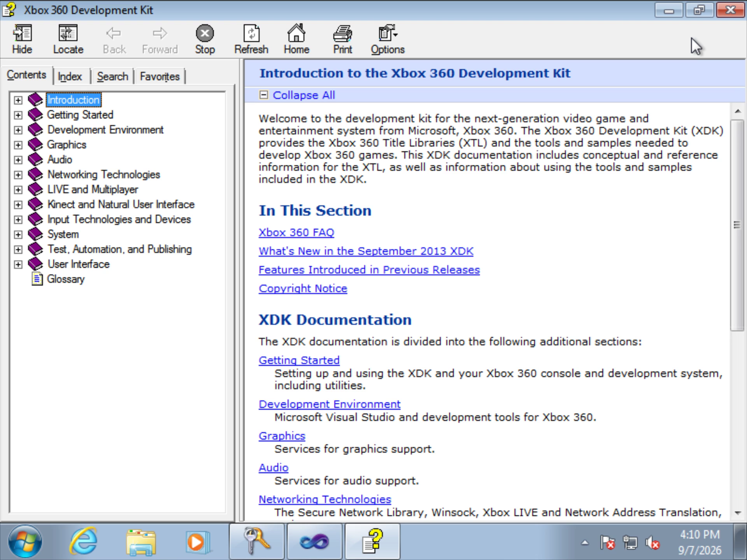The image size is (747, 560).
Task: Click the volume muted tray icon
Action: tap(652, 542)
